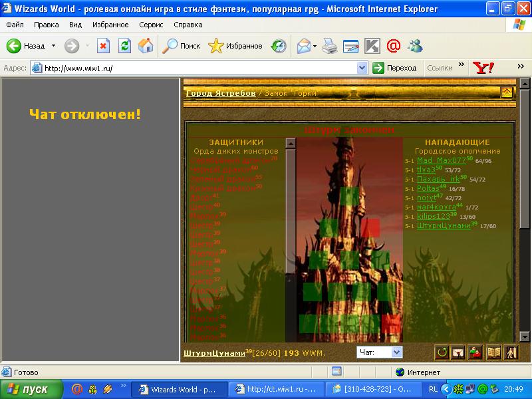Open the Файл menu

point(15,25)
